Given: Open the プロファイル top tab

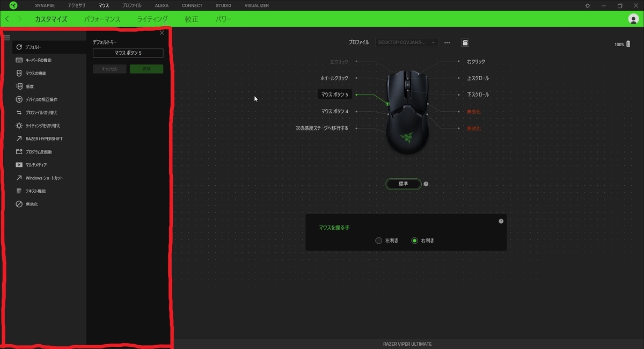Looking at the screenshot, I should click(131, 5).
